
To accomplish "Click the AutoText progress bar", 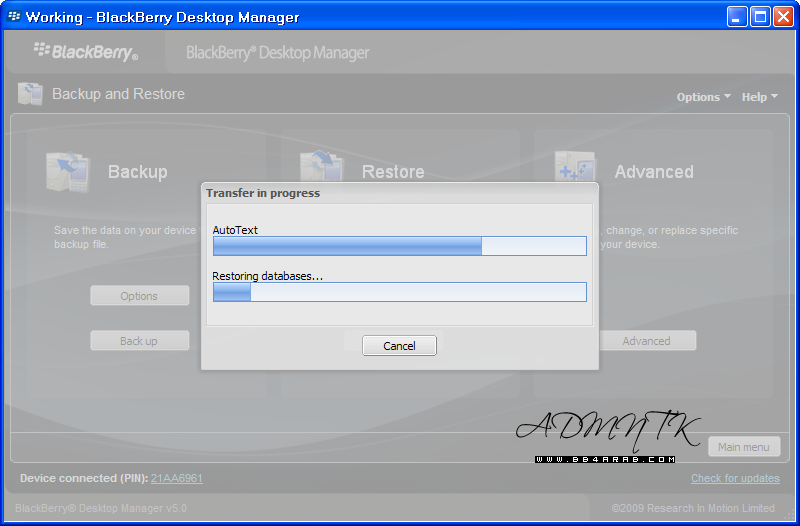I will pos(399,246).
